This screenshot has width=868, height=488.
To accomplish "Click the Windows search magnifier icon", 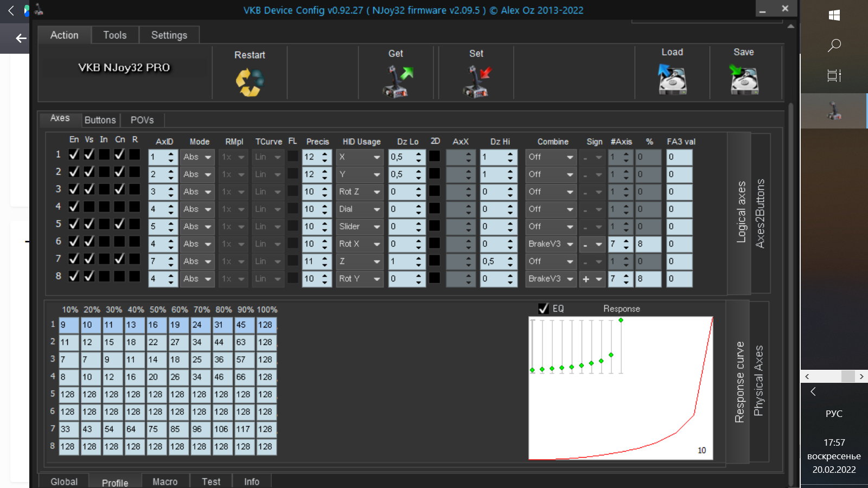I will (x=834, y=45).
